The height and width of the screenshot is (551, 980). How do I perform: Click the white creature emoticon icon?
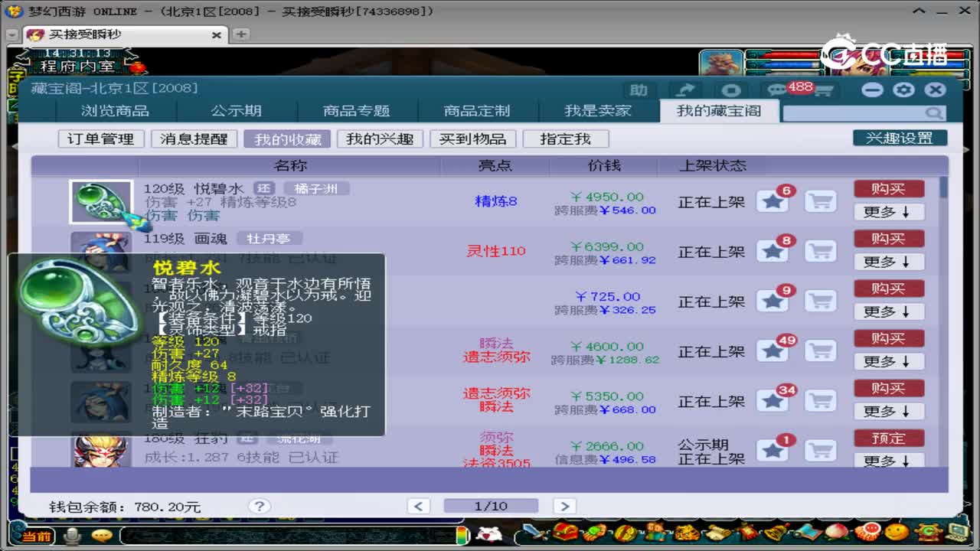tap(488, 533)
